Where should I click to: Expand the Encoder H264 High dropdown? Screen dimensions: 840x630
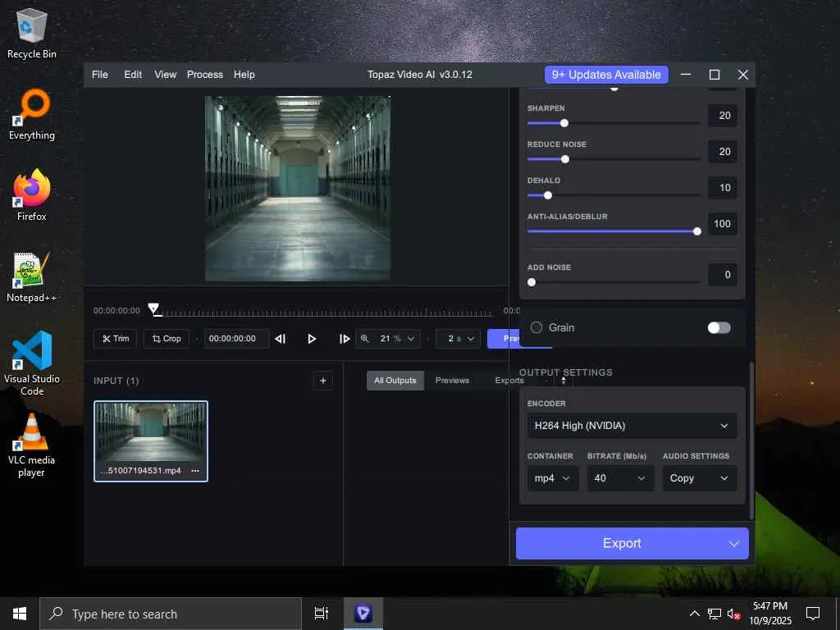point(632,426)
